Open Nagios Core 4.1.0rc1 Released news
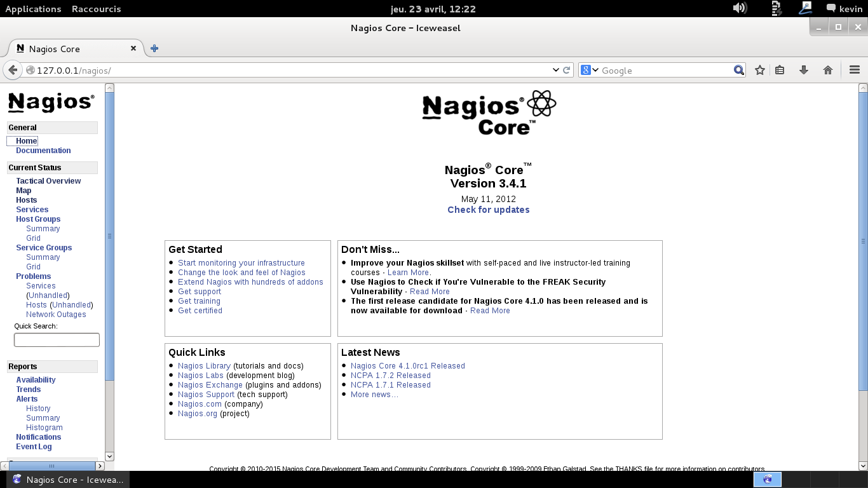 408,366
